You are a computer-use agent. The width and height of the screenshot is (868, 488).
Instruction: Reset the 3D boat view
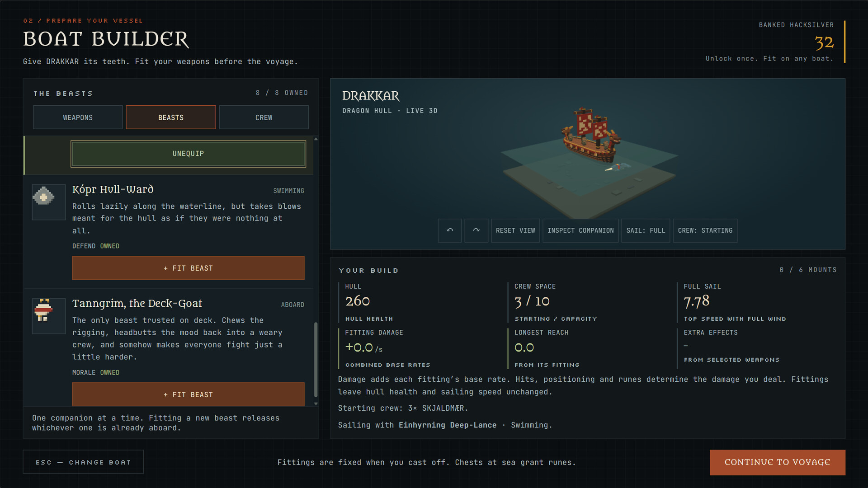(x=515, y=230)
